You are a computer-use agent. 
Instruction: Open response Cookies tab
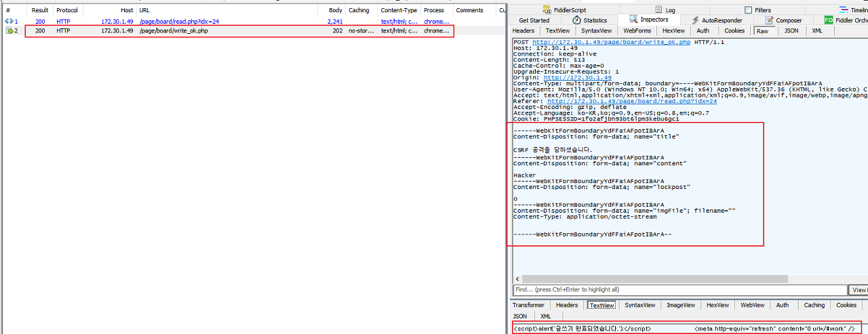coord(846,306)
